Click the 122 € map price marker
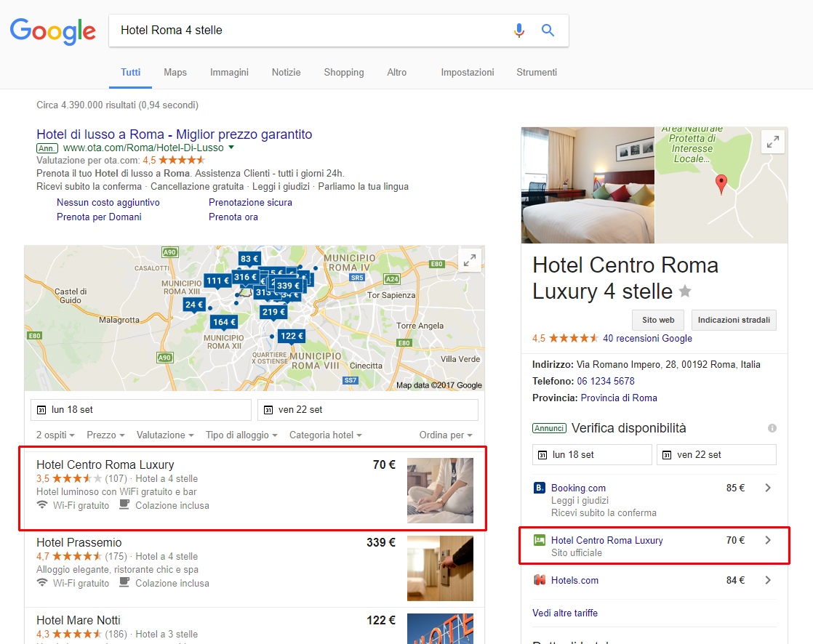 292,336
